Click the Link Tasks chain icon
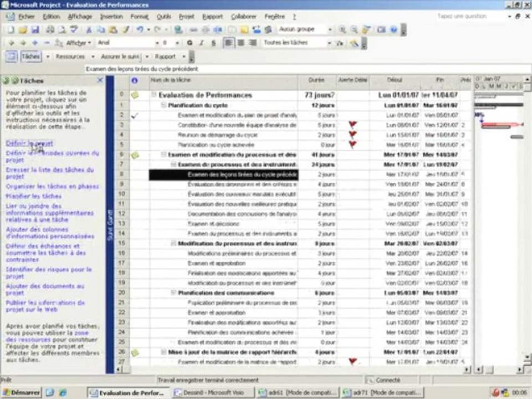Screen dimensions: 532x399 click(193, 29)
